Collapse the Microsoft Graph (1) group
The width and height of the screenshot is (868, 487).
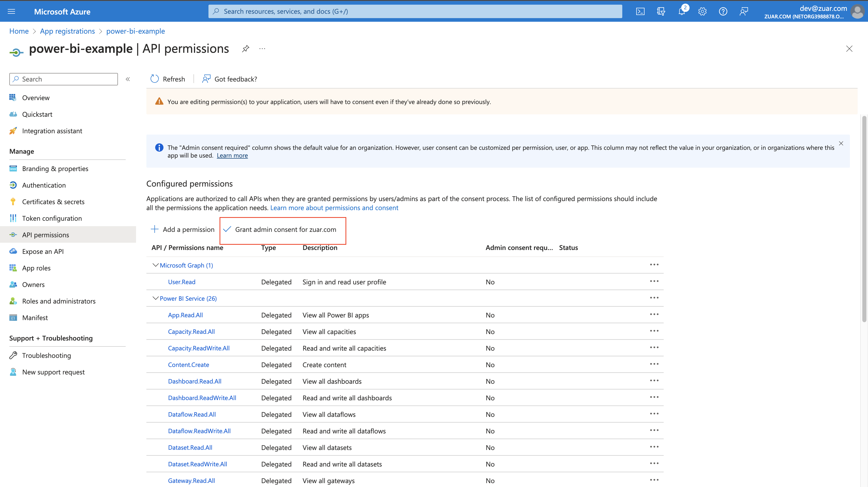point(156,265)
